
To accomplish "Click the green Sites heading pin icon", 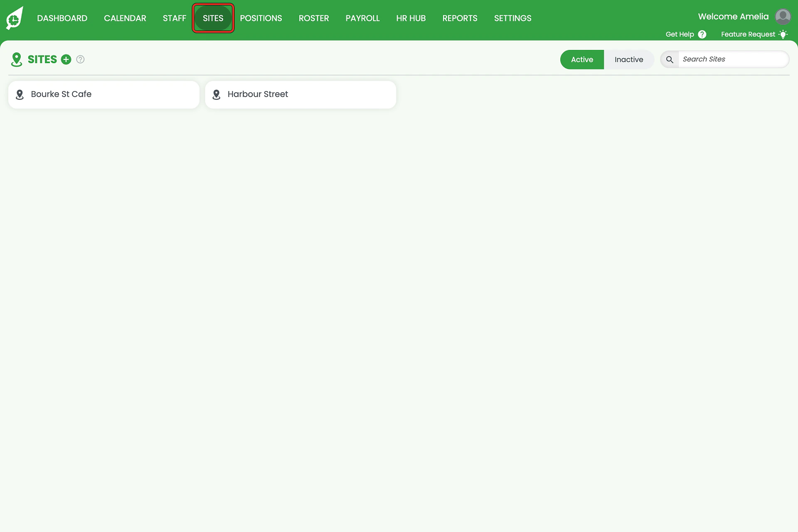I will click(x=17, y=59).
